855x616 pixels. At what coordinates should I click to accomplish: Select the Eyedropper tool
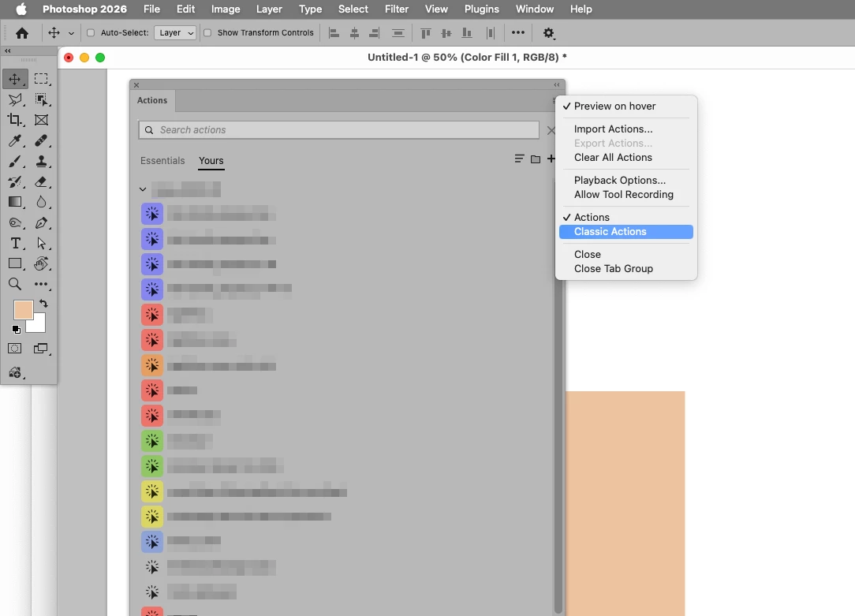tap(15, 140)
